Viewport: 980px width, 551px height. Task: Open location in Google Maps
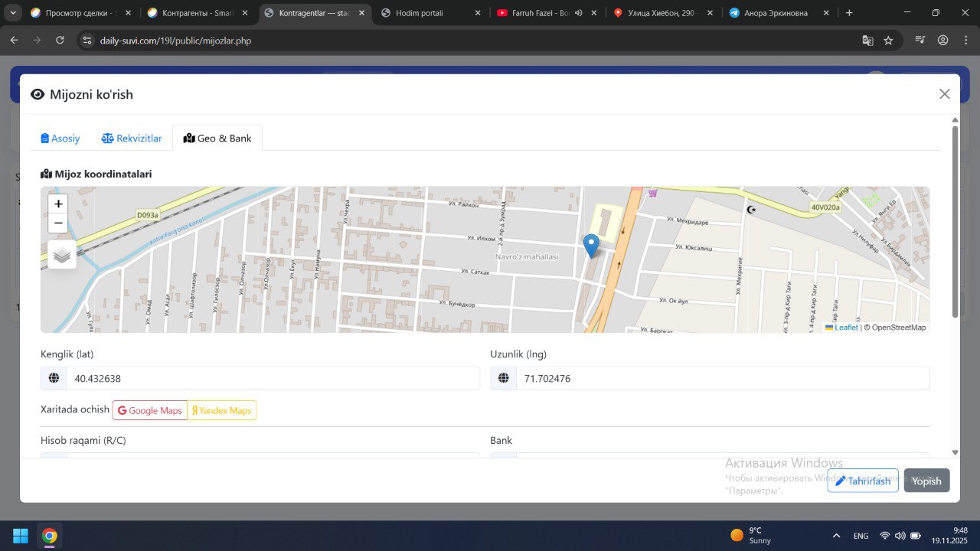coord(150,410)
